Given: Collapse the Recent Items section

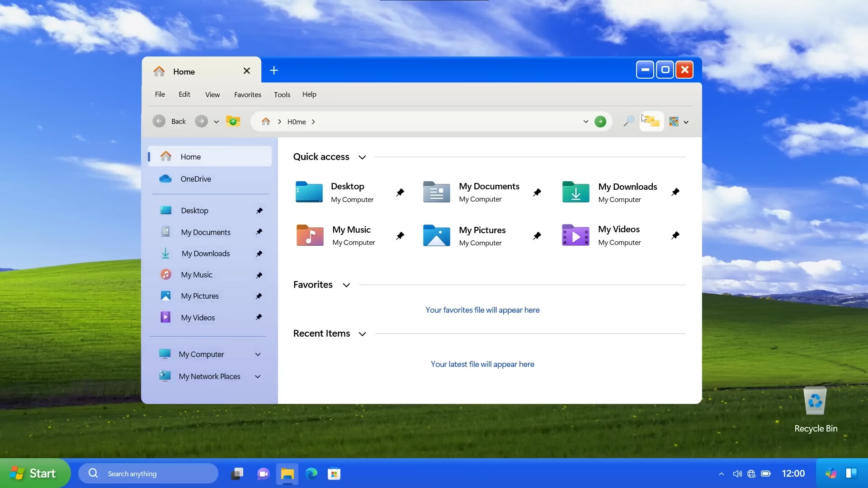Looking at the screenshot, I should pyautogui.click(x=362, y=334).
